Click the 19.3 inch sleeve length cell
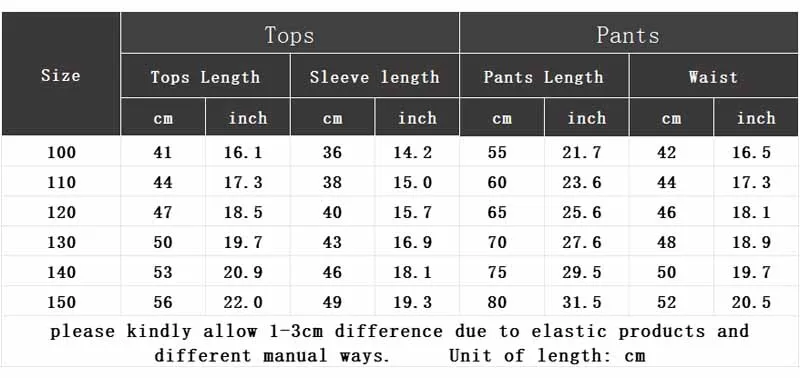The image size is (800, 378). [x=413, y=302]
